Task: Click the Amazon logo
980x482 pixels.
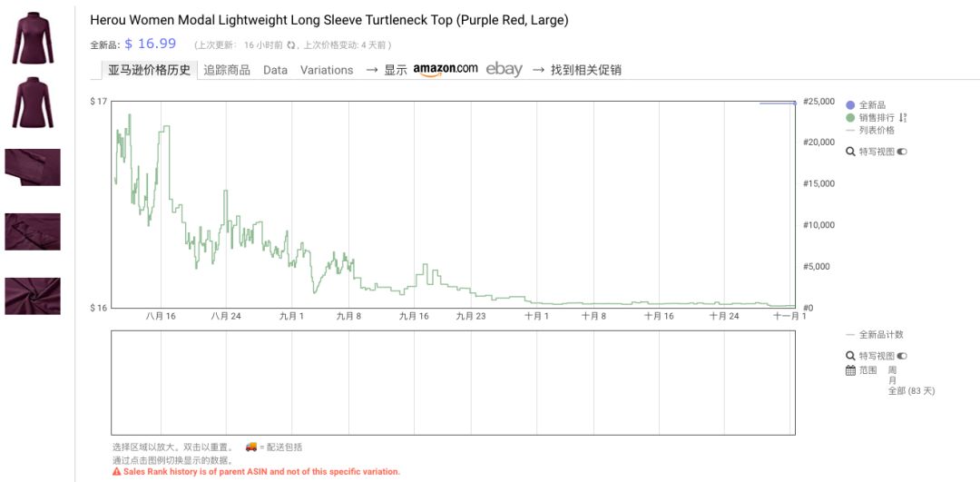Action: pos(445,70)
